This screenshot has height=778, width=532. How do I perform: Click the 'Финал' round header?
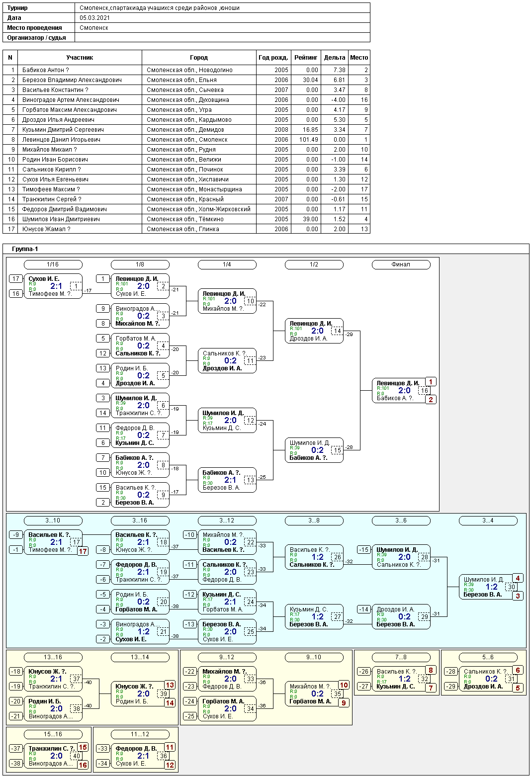click(x=401, y=264)
